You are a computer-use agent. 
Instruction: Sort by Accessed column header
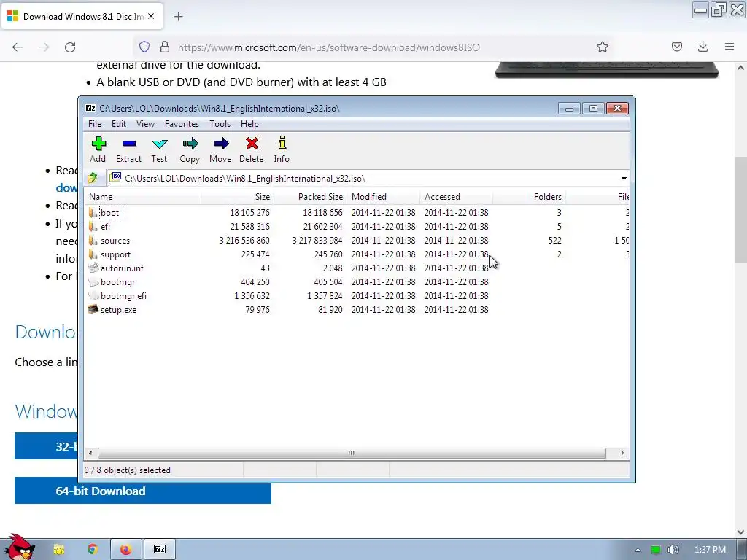[456, 197]
